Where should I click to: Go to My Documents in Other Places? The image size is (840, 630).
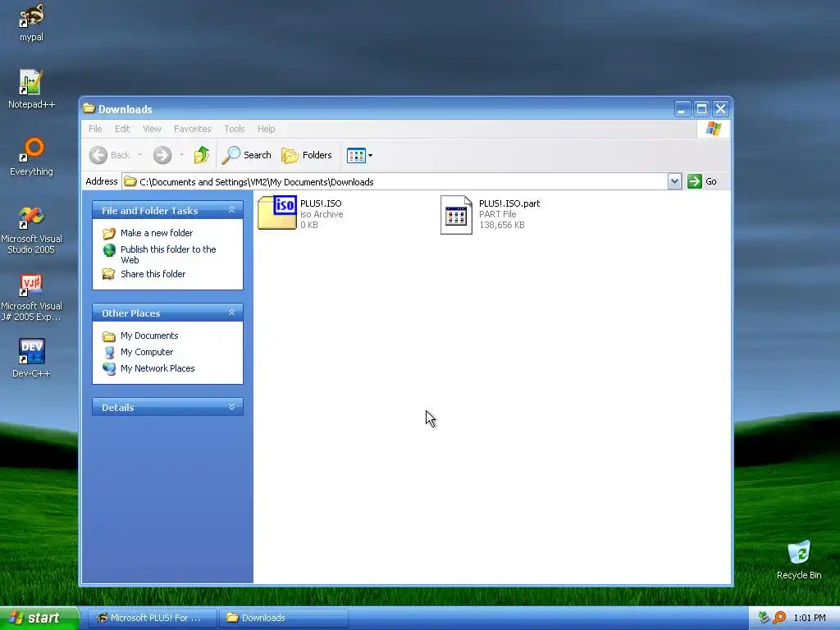[x=149, y=336]
